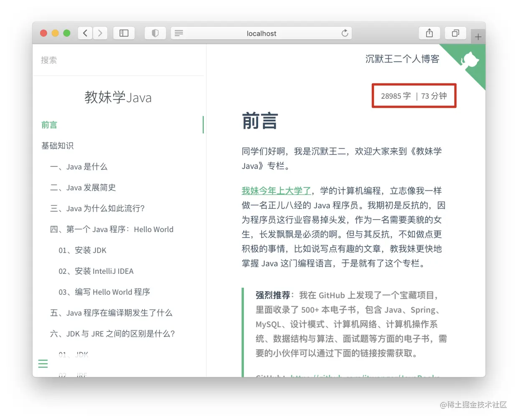Select 前言 in the sidebar
Screen dimensions: 518x420
(x=49, y=125)
